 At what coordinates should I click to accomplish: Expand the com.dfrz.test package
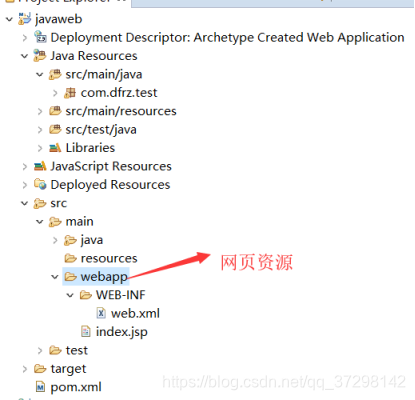tap(55, 93)
